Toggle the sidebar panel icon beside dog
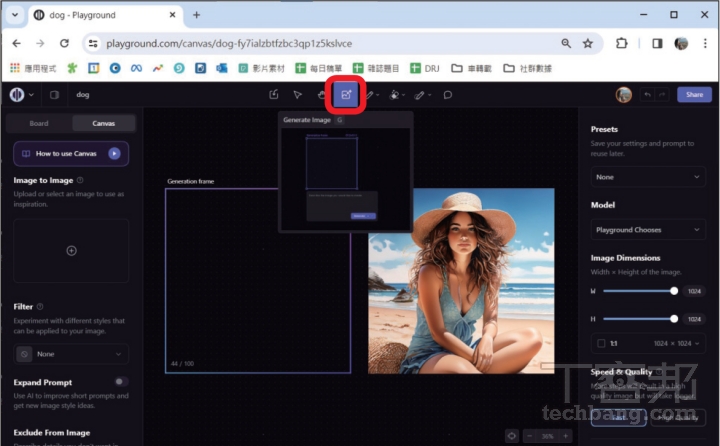 tap(54, 95)
